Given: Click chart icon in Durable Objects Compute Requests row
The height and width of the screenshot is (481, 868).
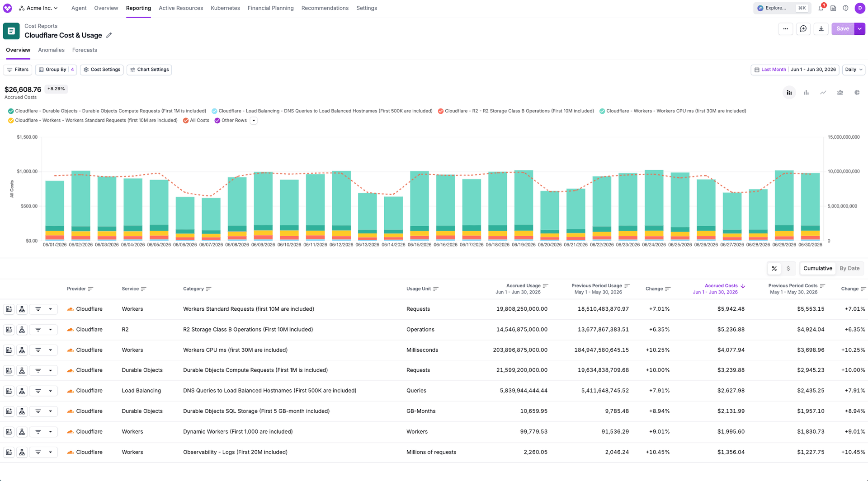Looking at the screenshot, I should click(x=9, y=370).
